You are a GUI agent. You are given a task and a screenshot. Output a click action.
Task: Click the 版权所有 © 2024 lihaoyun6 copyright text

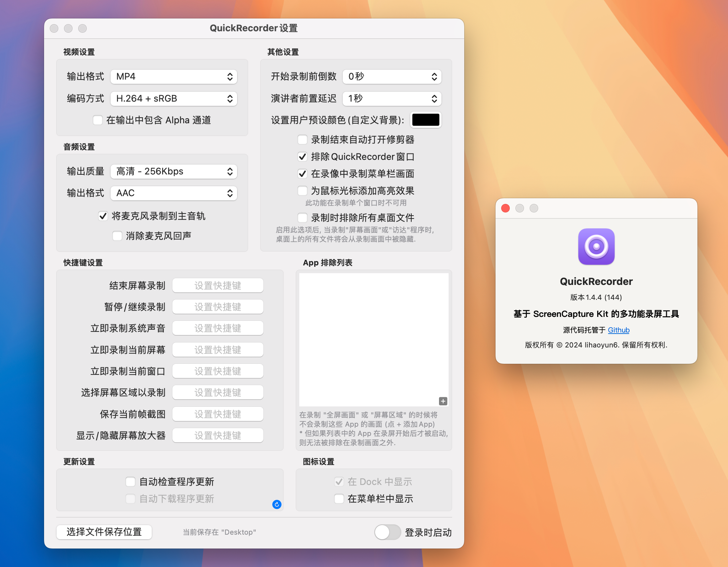click(x=596, y=345)
